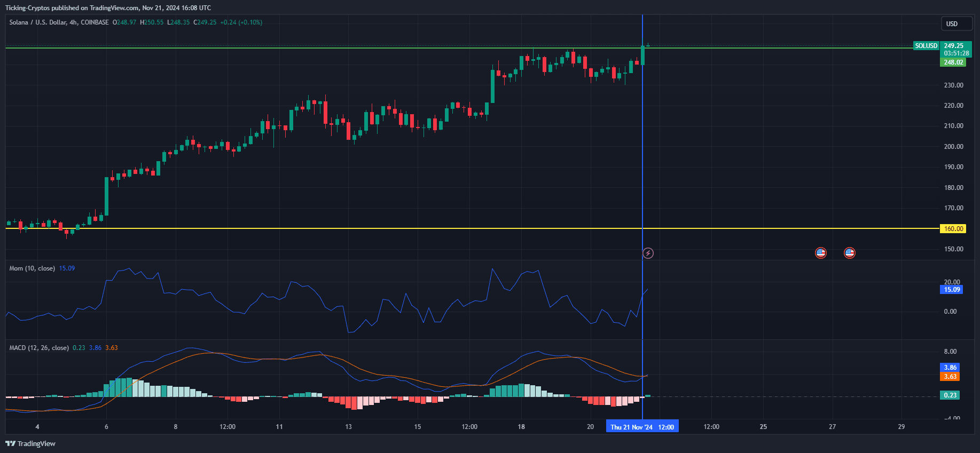Click the TradingView logo at bottom

tap(30, 443)
